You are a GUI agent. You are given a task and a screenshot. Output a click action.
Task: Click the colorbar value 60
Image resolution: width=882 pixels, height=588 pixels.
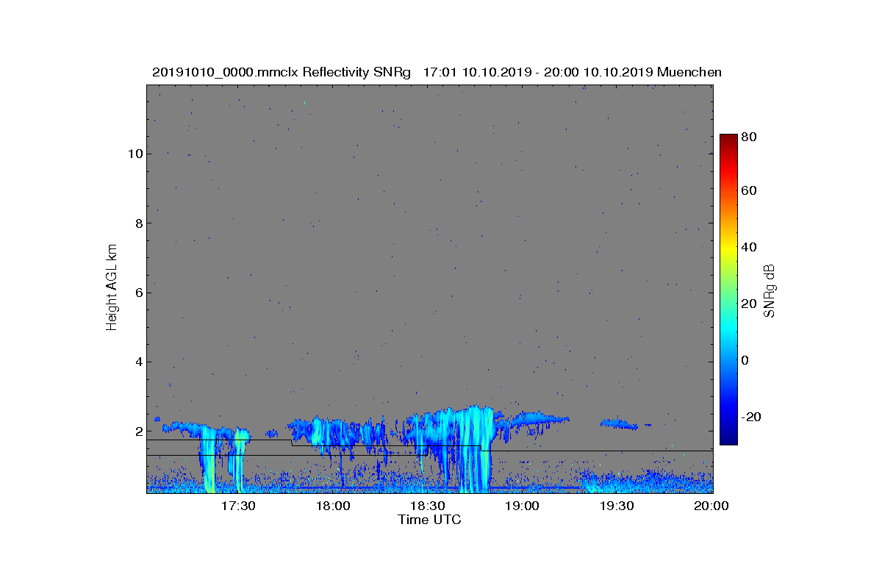750,191
